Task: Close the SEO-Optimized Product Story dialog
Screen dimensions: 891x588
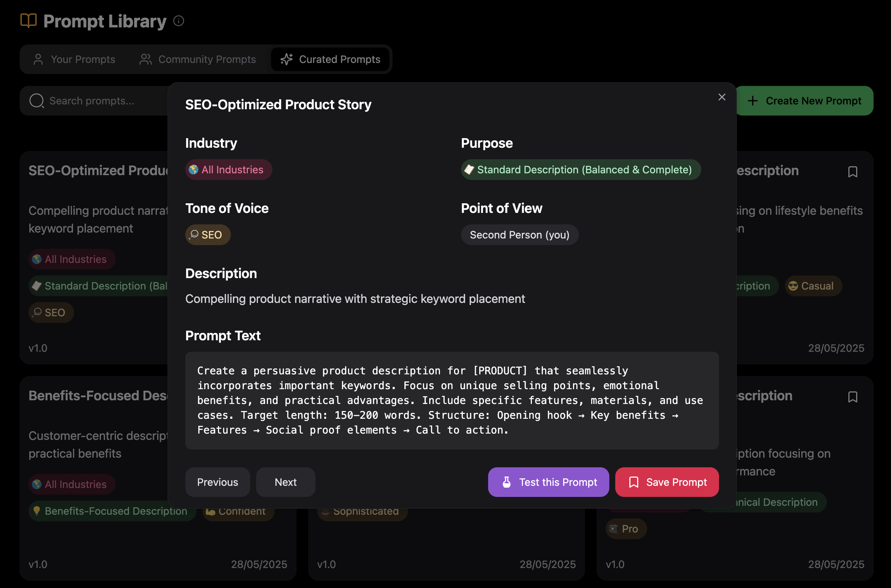Action: click(721, 97)
